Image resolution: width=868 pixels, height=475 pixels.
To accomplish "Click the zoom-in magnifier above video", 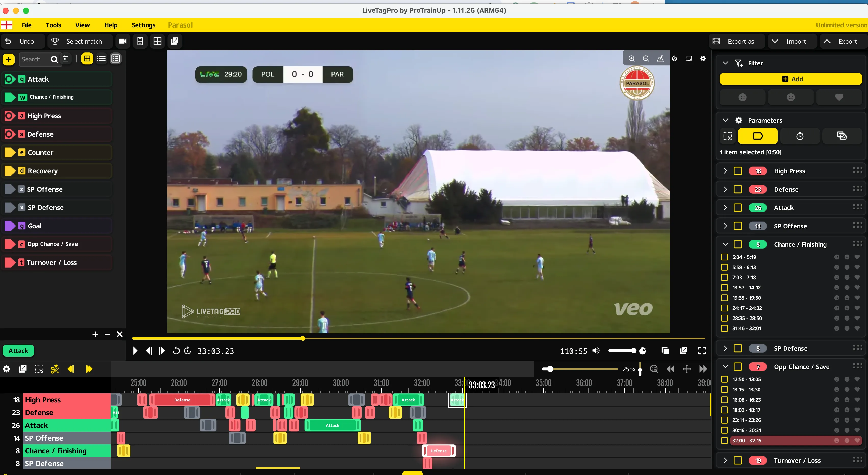I will 631,59.
